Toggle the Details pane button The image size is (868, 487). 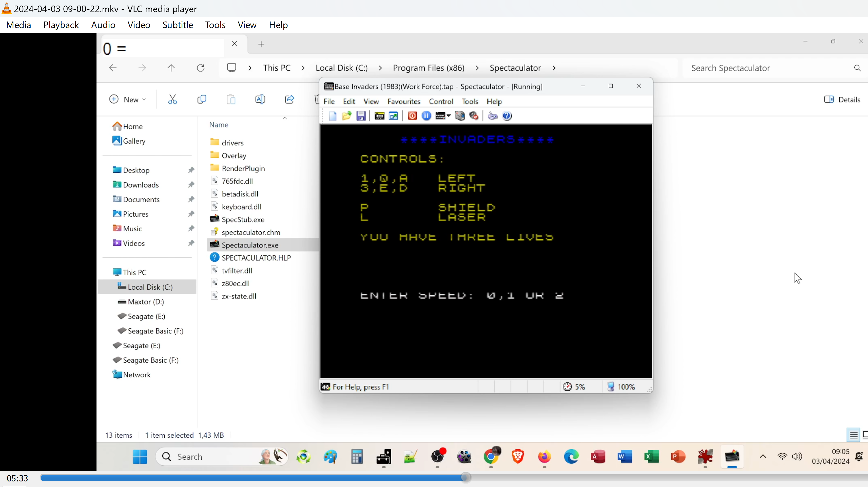pos(842,100)
